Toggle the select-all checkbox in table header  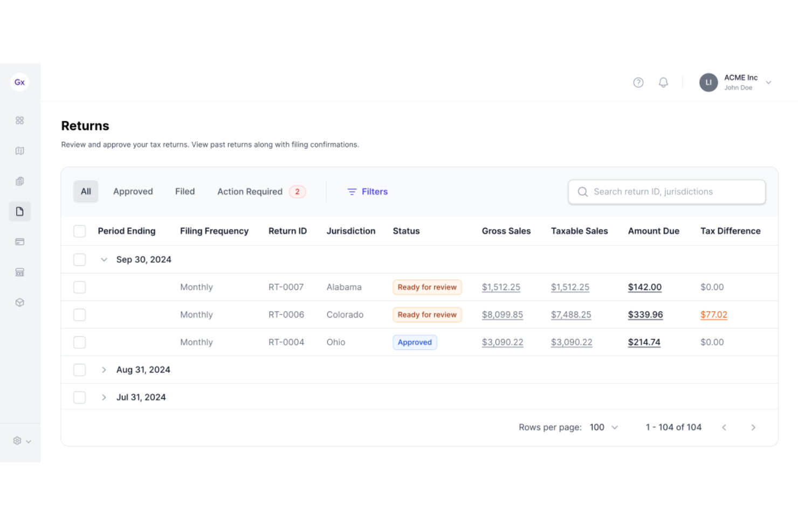point(79,231)
